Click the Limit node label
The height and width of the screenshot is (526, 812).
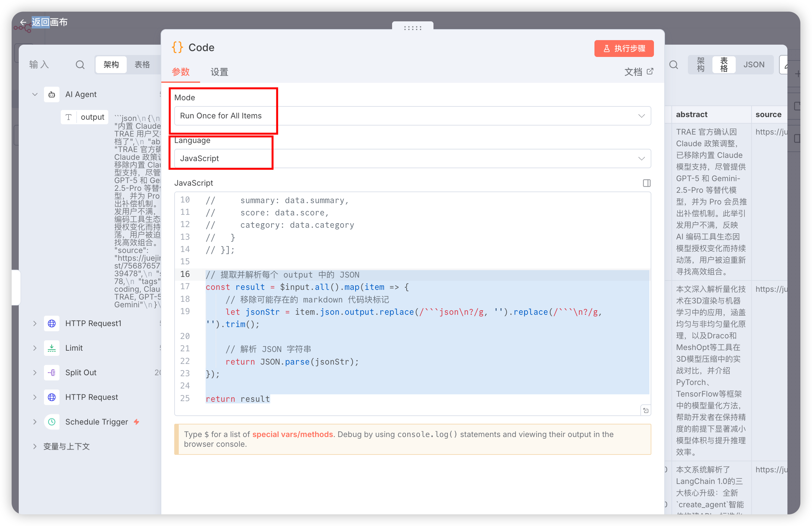coord(74,348)
